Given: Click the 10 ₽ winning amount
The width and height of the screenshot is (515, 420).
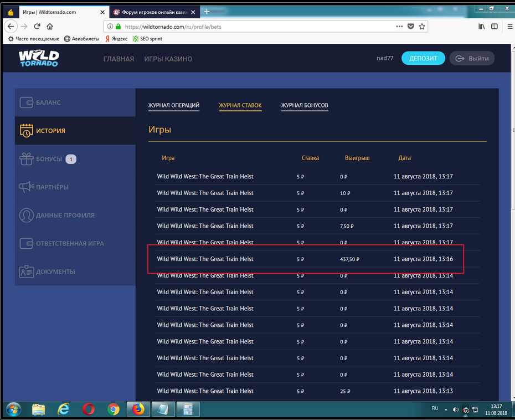Looking at the screenshot, I should pos(345,193).
